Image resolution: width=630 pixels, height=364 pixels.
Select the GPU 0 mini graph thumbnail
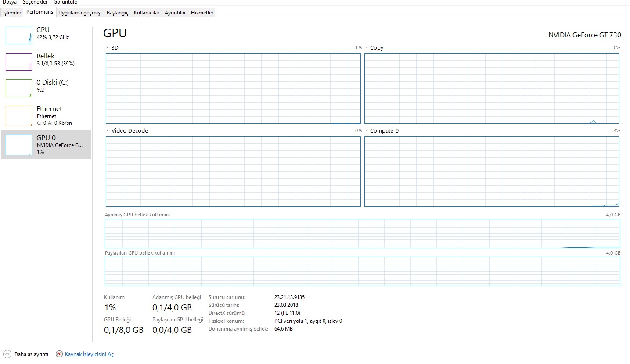(x=19, y=145)
